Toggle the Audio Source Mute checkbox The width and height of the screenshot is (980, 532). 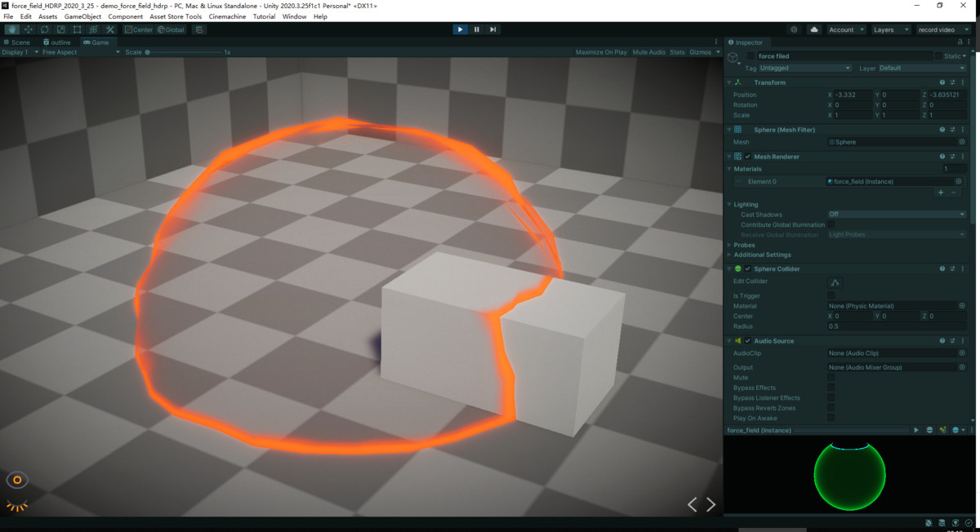click(831, 378)
